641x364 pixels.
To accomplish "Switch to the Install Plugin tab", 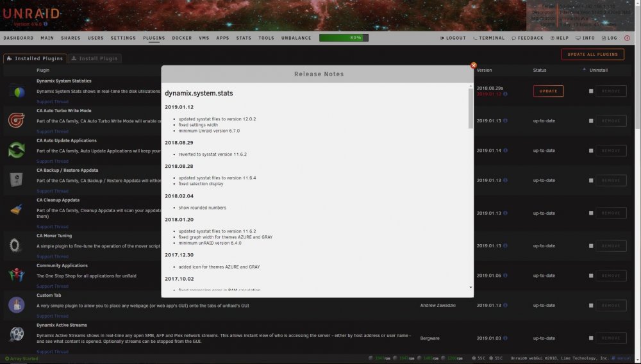I will tap(94, 58).
